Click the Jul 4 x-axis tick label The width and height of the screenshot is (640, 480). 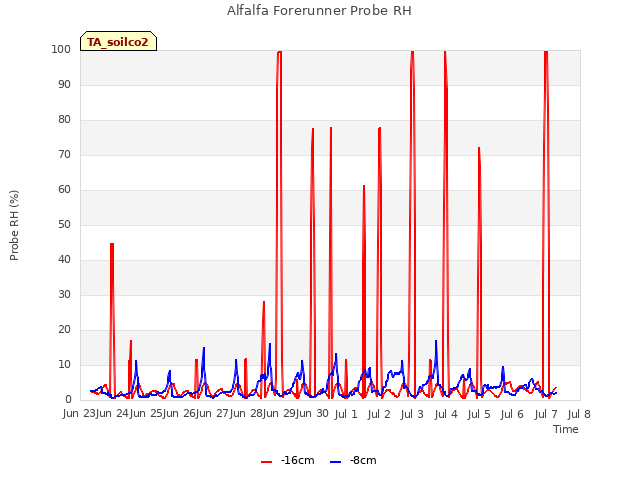446,414
